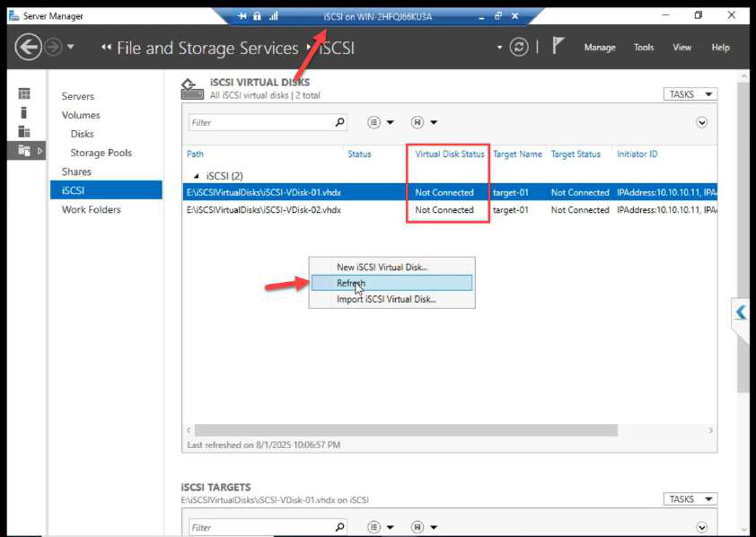Screen dimensions: 756x537
Task: Open Local Server icon in left rail
Action: click(24, 112)
